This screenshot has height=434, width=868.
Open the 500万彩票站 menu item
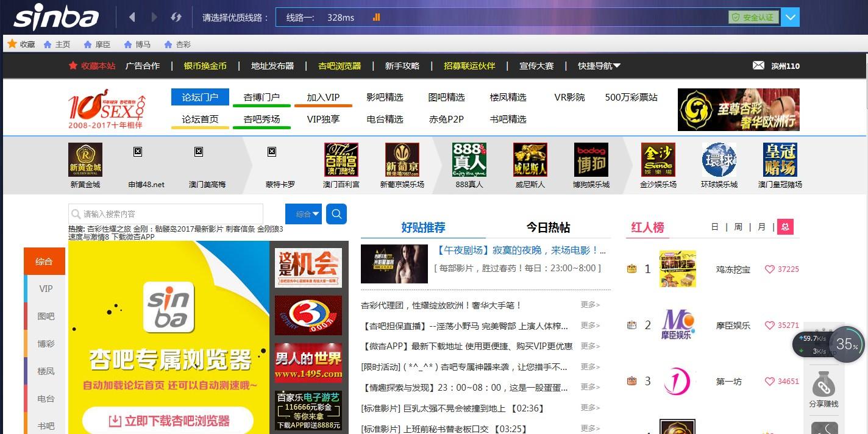631,97
